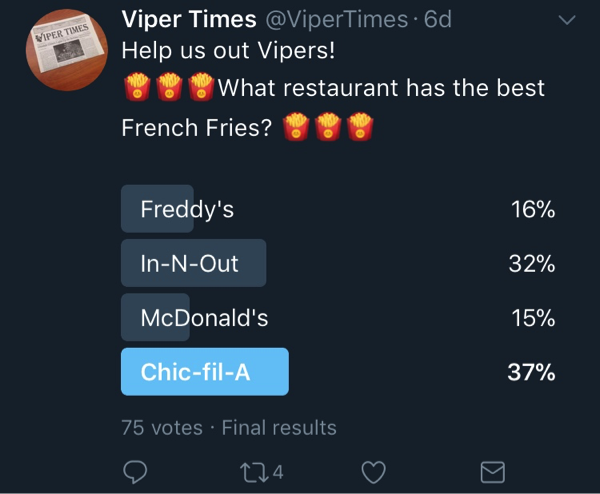Expand the tweet options chevron
This screenshot has height=494, width=600.
click(x=567, y=20)
